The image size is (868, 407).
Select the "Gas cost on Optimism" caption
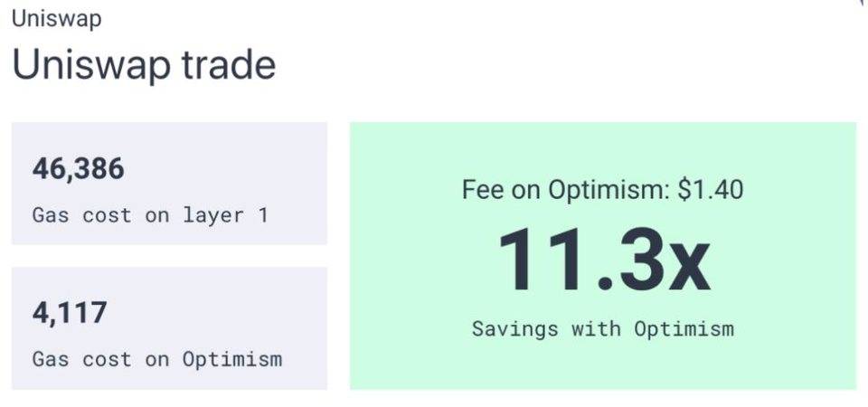156,359
